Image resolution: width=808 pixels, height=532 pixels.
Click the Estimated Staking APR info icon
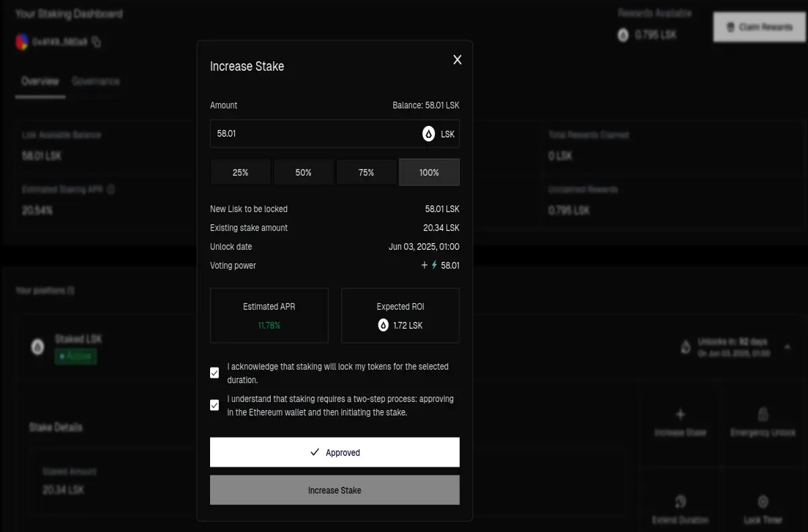coord(110,190)
